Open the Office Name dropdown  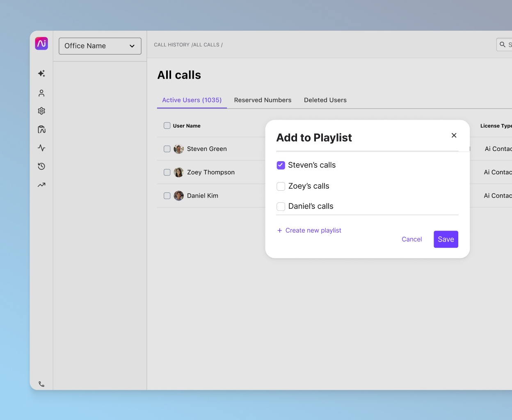point(100,46)
